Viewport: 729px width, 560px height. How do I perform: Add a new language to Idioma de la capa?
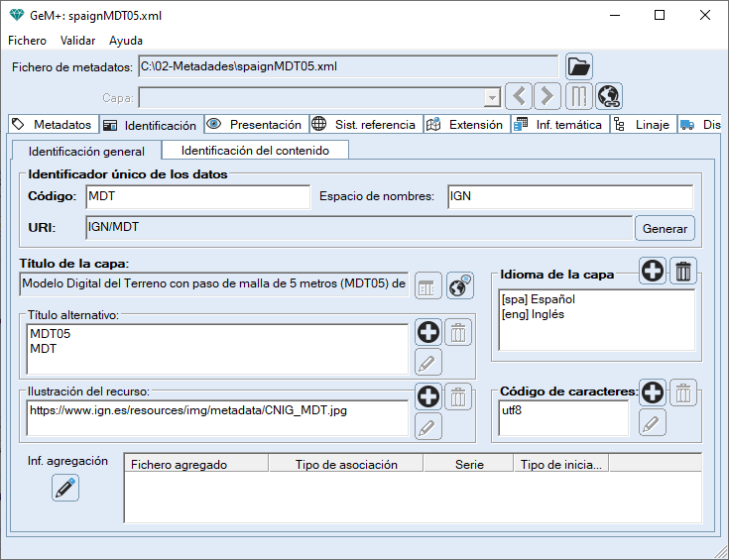click(x=653, y=271)
